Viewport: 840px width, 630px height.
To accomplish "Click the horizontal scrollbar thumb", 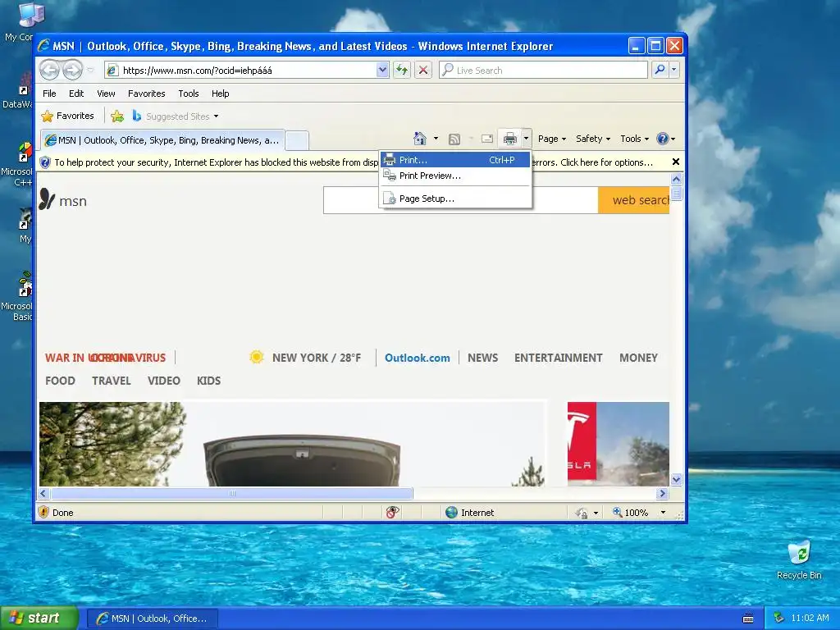I will [x=232, y=493].
